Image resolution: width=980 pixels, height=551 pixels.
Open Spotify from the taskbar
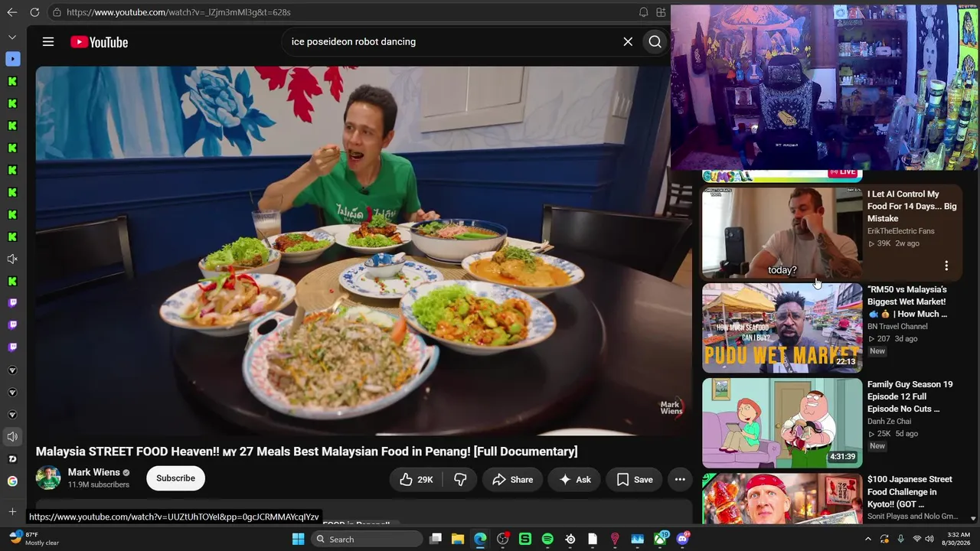[547, 540]
